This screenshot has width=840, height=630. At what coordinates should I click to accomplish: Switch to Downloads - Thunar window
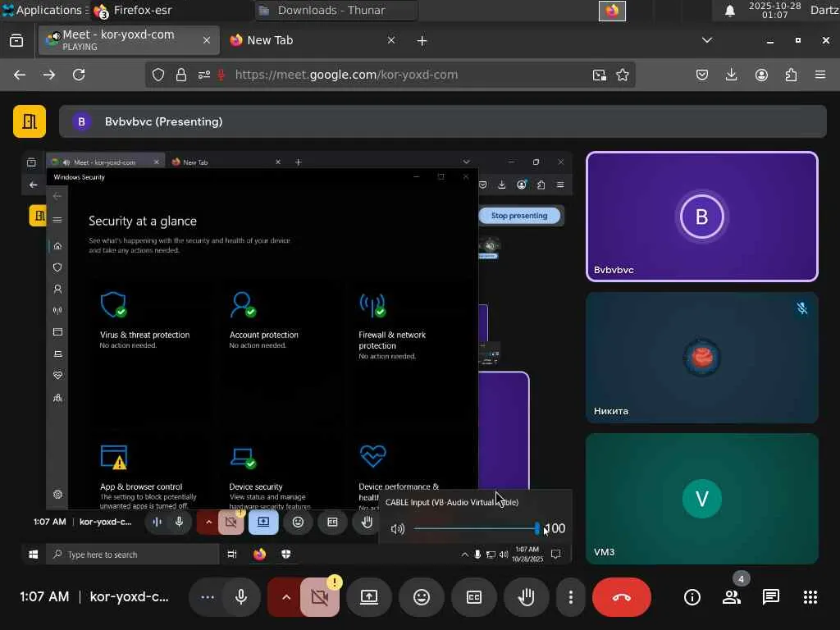point(336,10)
